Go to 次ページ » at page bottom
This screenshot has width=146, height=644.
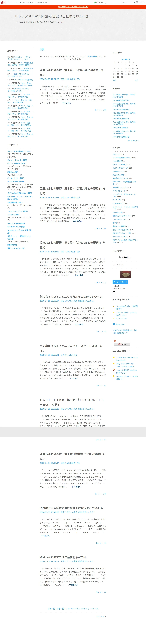tap(101, 616)
